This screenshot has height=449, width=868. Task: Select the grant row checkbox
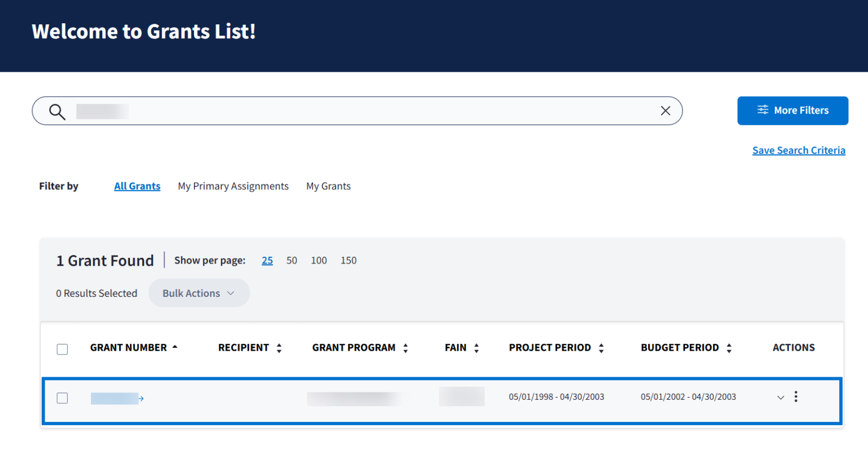click(62, 398)
